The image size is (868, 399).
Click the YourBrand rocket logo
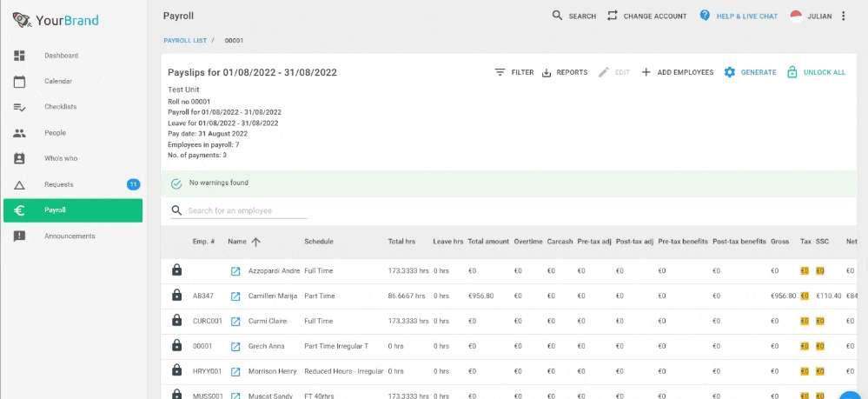(x=22, y=21)
